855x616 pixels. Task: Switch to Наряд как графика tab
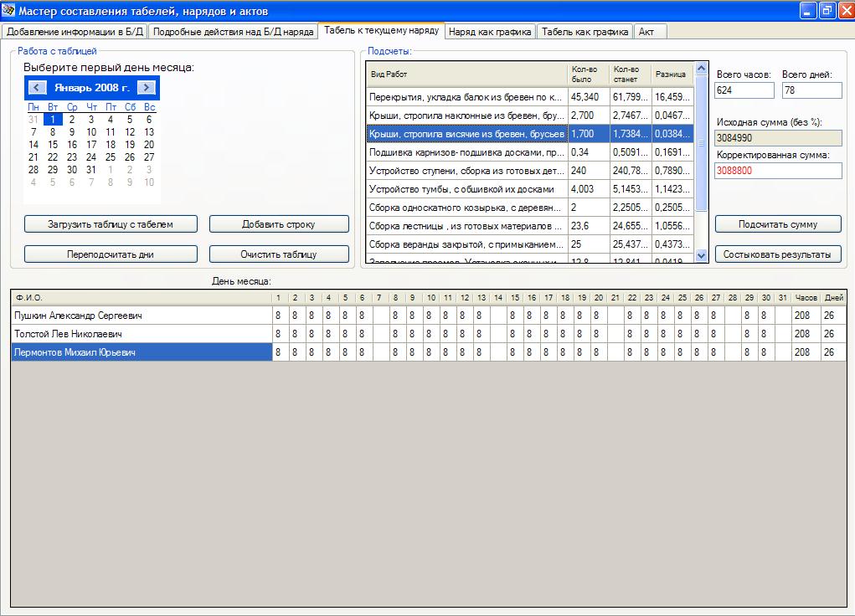490,32
